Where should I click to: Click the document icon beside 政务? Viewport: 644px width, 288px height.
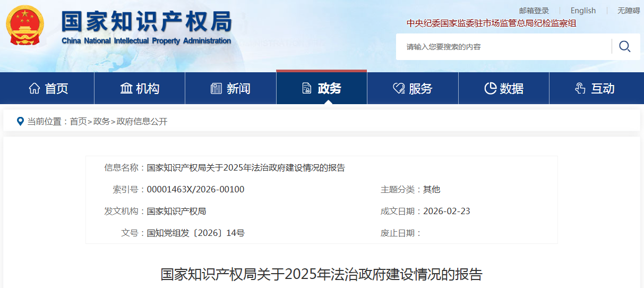[306, 89]
